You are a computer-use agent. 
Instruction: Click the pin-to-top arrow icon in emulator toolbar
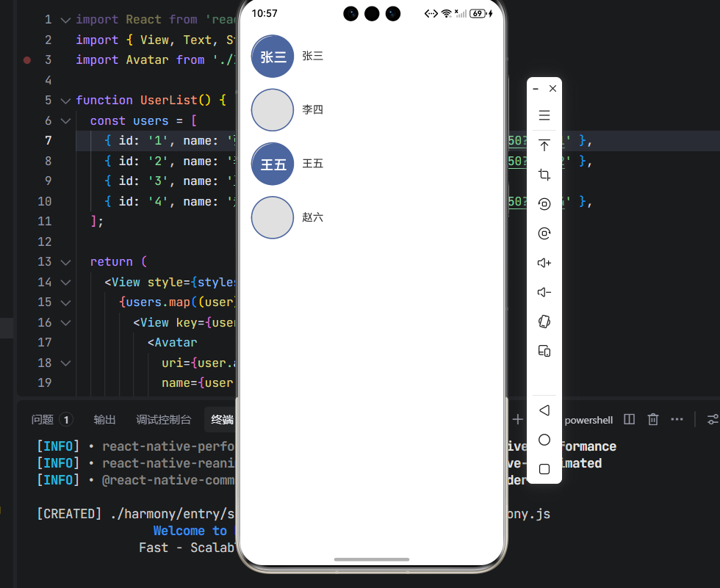click(x=544, y=145)
